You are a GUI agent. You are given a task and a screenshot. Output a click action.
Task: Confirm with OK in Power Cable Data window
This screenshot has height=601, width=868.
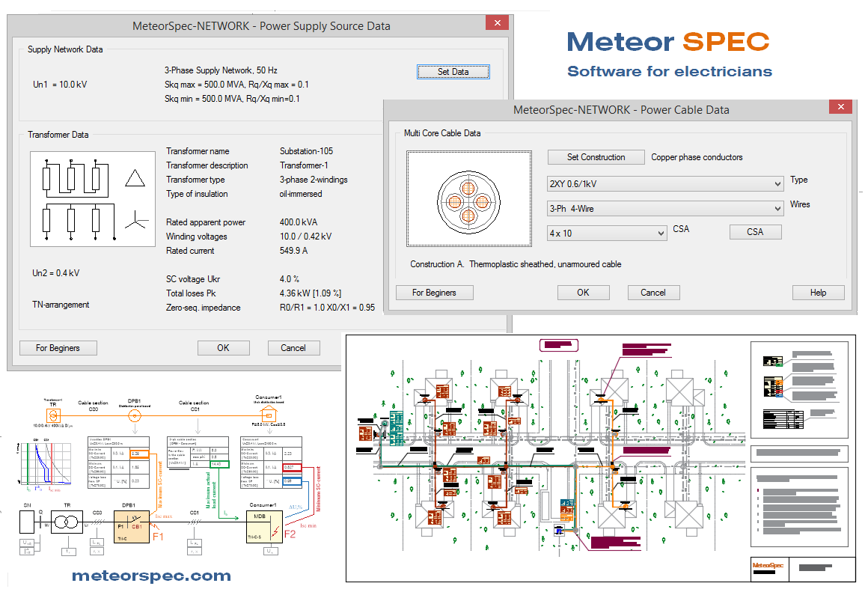(x=583, y=293)
